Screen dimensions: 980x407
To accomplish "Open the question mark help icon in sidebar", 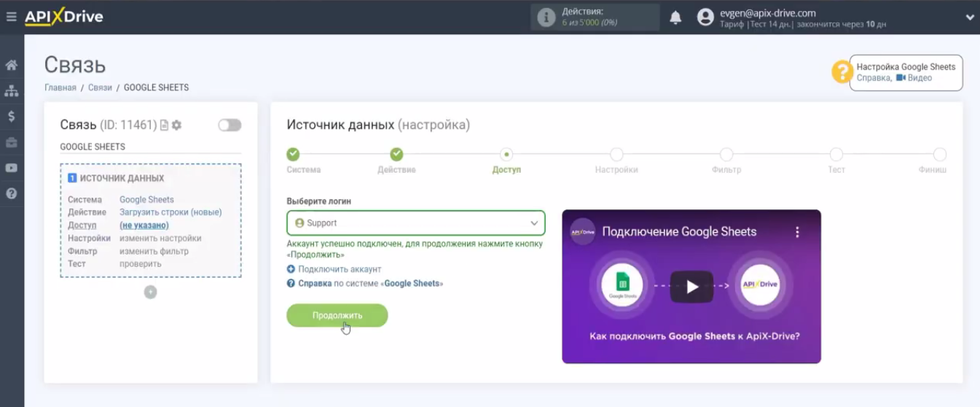I will (x=12, y=193).
